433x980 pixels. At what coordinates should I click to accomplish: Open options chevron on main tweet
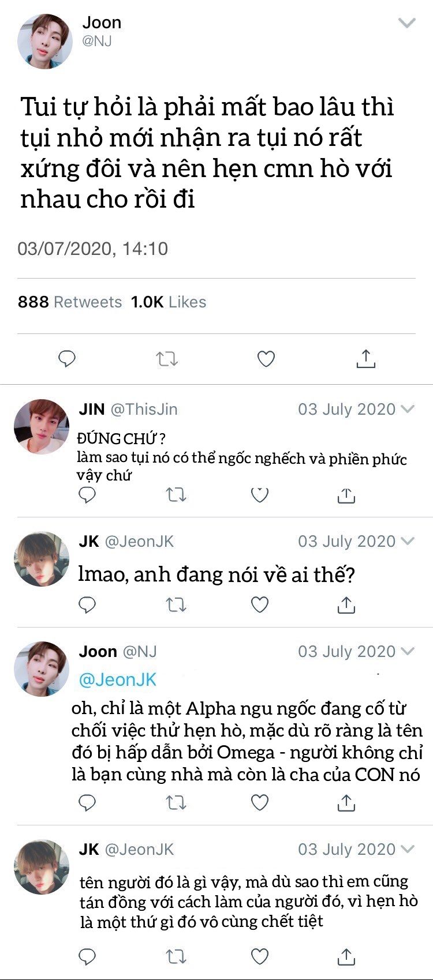[407, 23]
